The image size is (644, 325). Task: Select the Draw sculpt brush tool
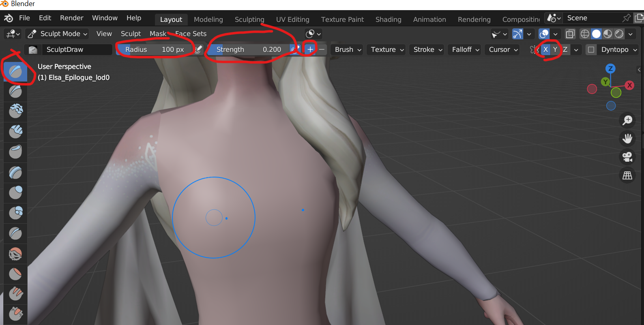click(15, 71)
